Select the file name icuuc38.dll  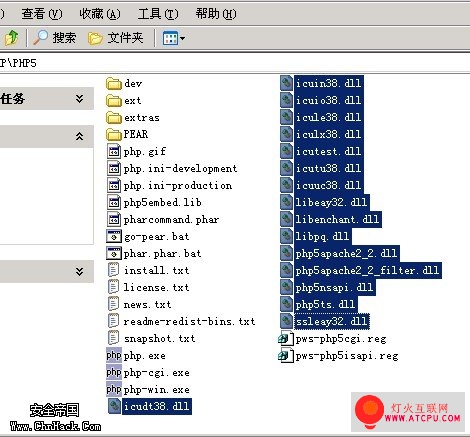[x=328, y=185]
